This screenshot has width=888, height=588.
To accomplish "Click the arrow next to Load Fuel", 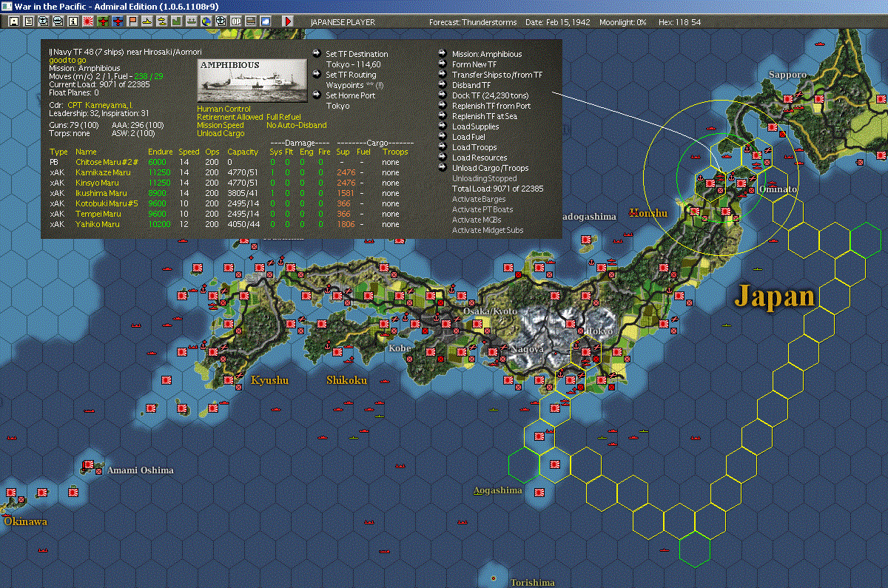I will [443, 137].
